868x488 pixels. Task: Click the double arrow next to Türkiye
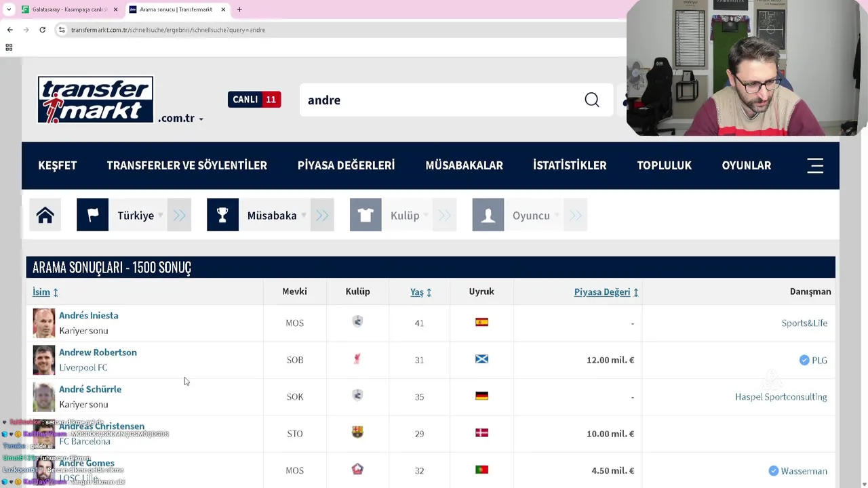179,215
